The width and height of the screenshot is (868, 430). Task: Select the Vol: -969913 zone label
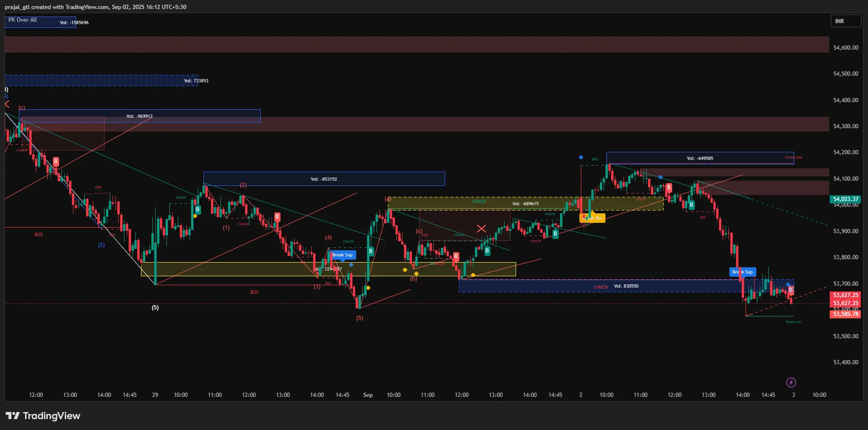[x=140, y=116]
